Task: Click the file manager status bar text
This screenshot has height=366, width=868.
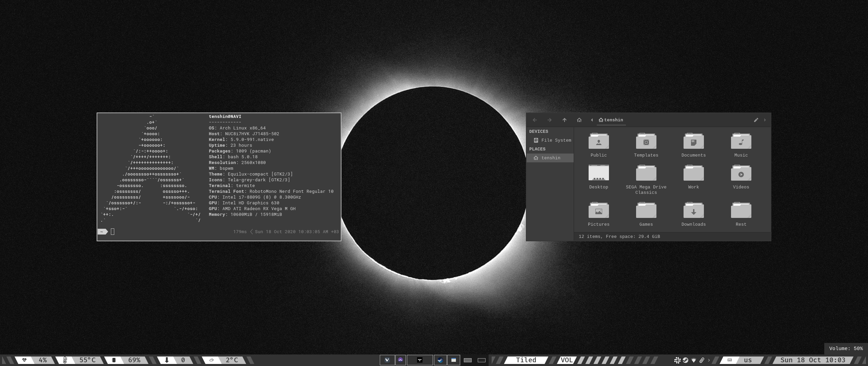Action: point(619,237)
